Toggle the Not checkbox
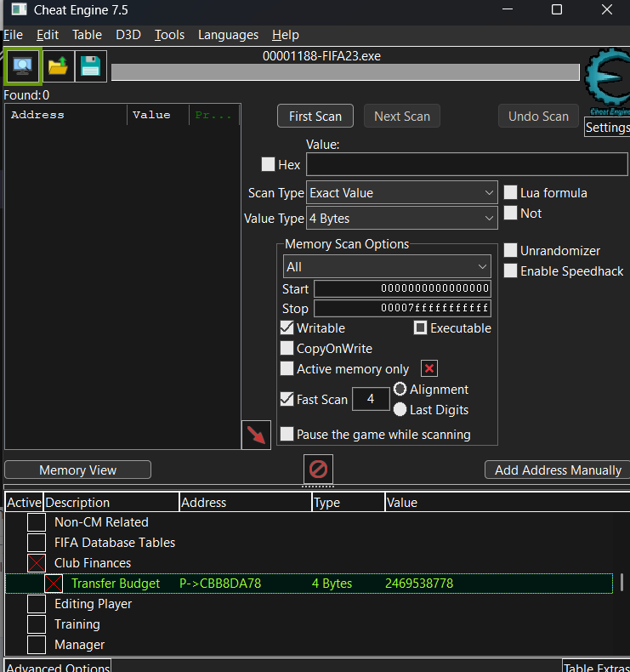Image resolution: width=630 pixels, height=672 pixels. [510, 213]
